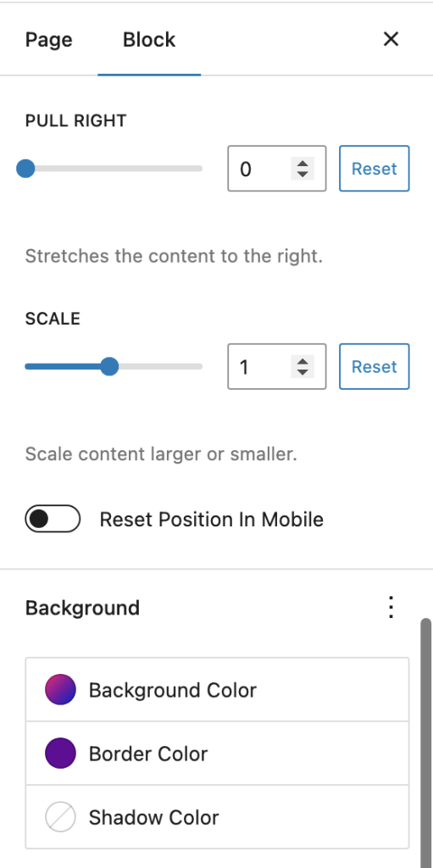Switch to the Page tab
This screenshot has width=433, height=868.
click(49, 40)
